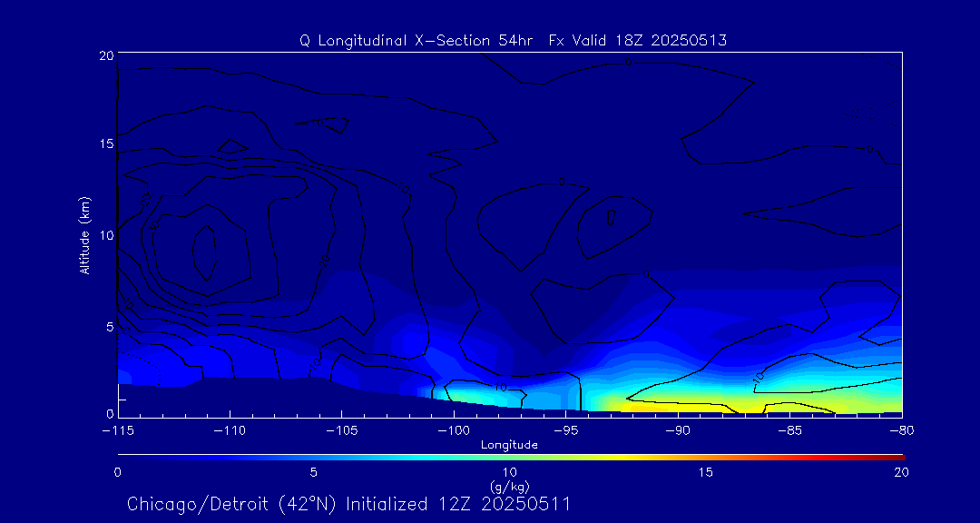Click the -110 longitude tick label
The height and width of the screenshot is (523, 980).
(x=230, y=431)
